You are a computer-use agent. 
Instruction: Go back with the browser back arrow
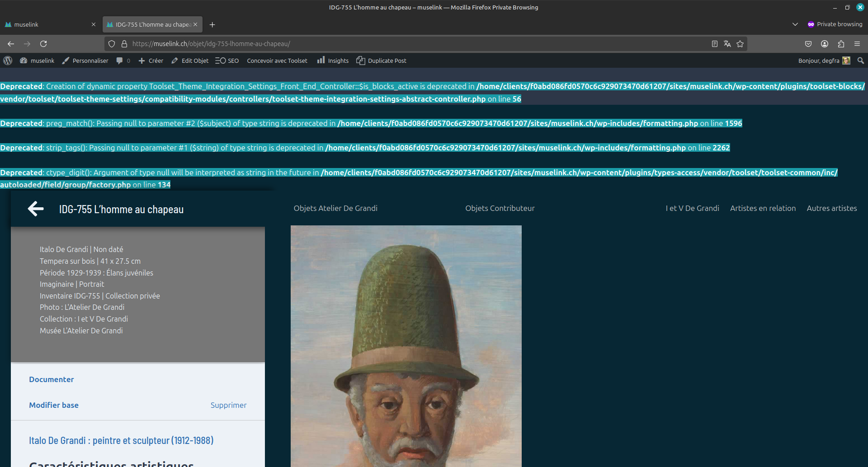click(x=11, y=44)
